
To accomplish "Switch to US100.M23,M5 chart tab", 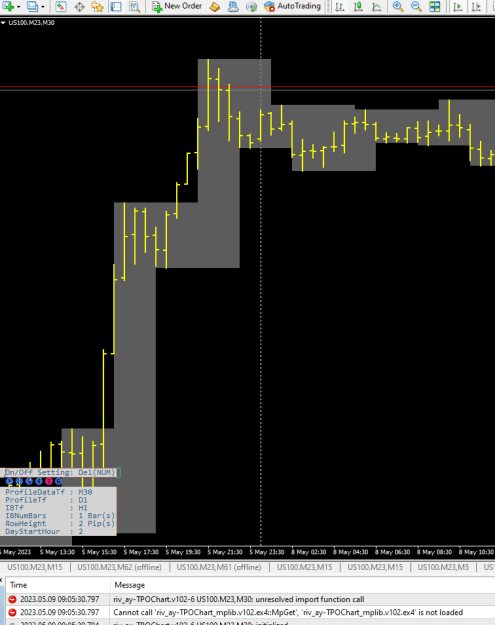I will click(x=443, y=567).
